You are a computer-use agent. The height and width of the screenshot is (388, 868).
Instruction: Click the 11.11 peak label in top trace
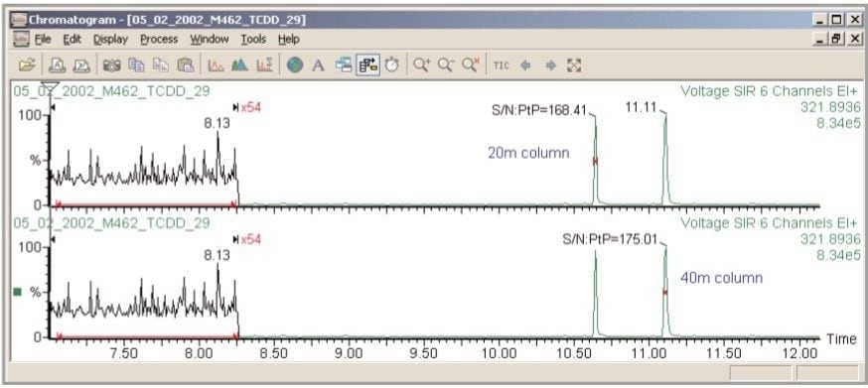pos(641,108)
